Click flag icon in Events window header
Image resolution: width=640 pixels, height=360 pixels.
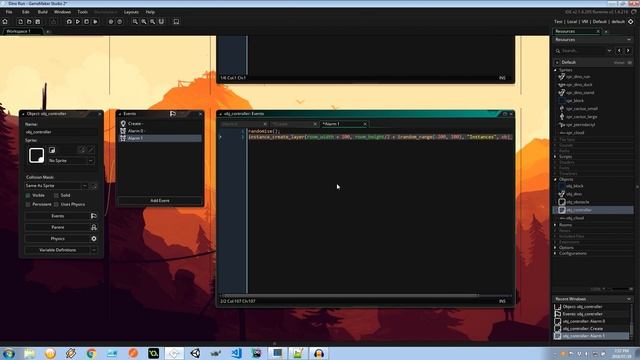coord(173,113)
